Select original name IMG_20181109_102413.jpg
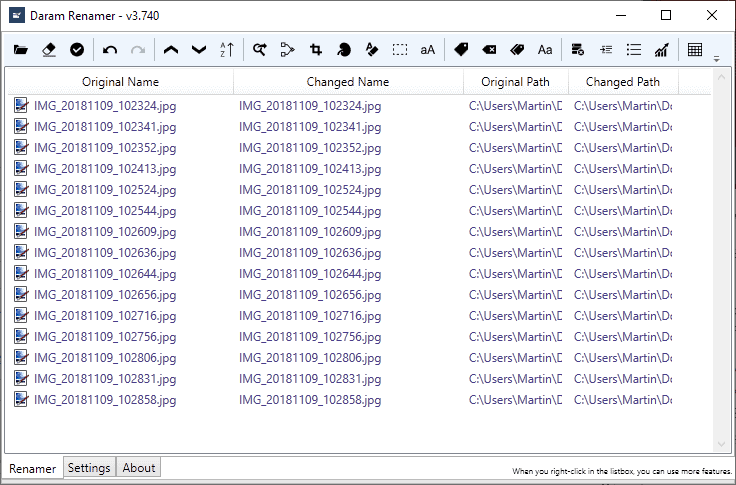The width and height of the screenshot is (736, 485). click(105, 169)
